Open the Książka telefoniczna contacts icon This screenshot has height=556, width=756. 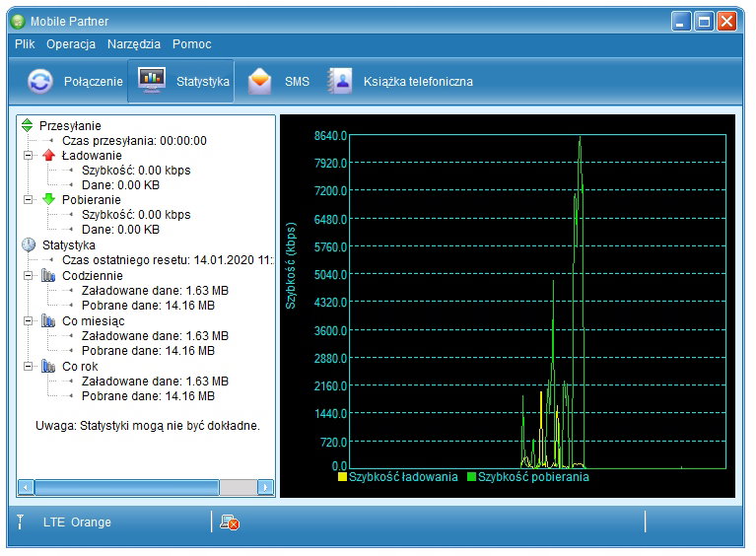[x=340, y=81]
